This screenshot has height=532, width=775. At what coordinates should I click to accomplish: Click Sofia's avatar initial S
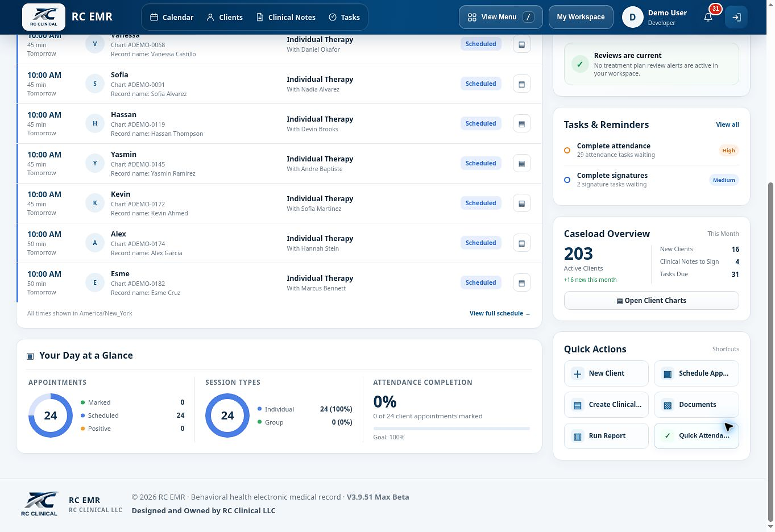(95, 84)
